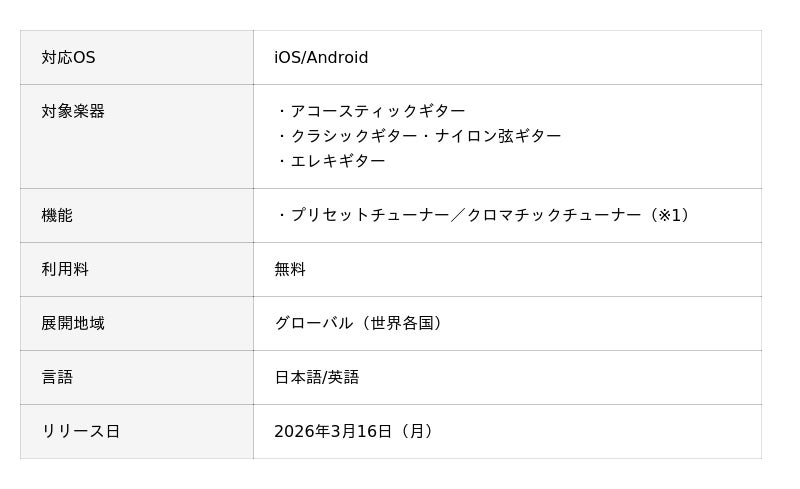The width and height of the screenshot is (800, 489).
Task: Click the 展開地域 row label
Action: pos(73,323)
